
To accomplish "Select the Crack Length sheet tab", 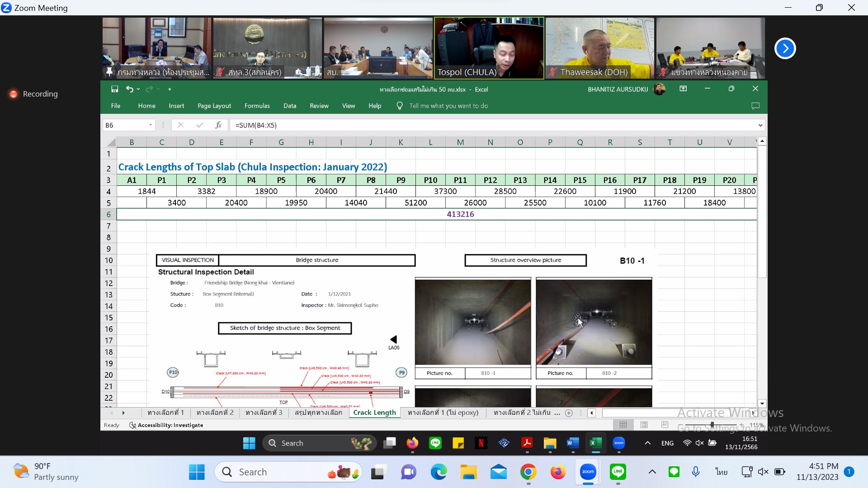I will point(374,413).
